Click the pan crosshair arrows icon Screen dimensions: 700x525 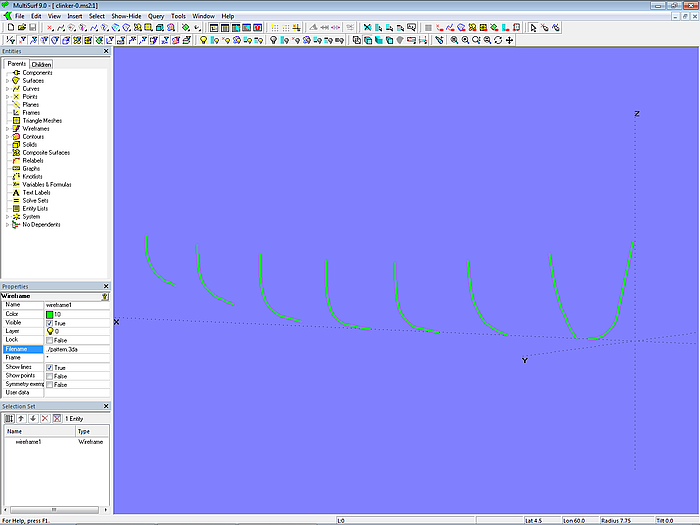(510, 40)
